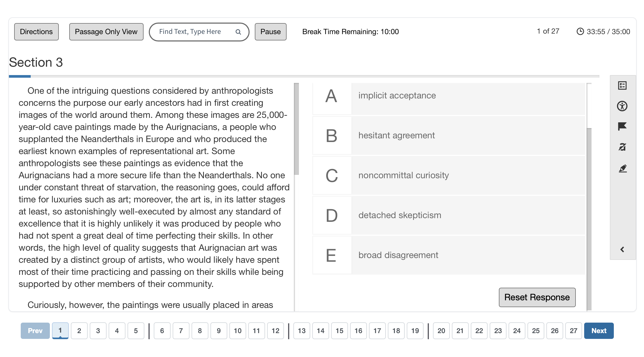Open the question list view icon
Viewport: 644px width, 357px height.
tap(622, 86)
